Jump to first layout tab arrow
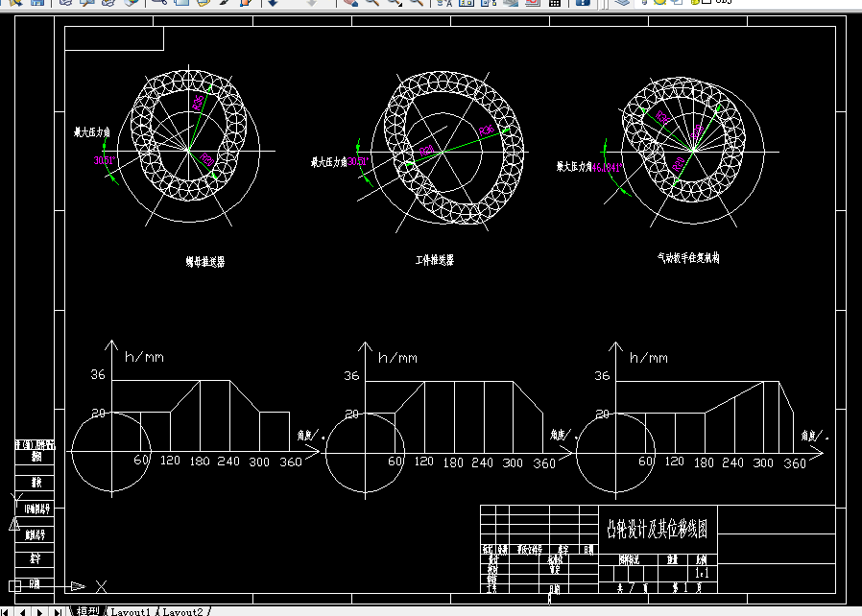Image resolution: width=862 pixels, height=616 pixels. tap(5, 611)
